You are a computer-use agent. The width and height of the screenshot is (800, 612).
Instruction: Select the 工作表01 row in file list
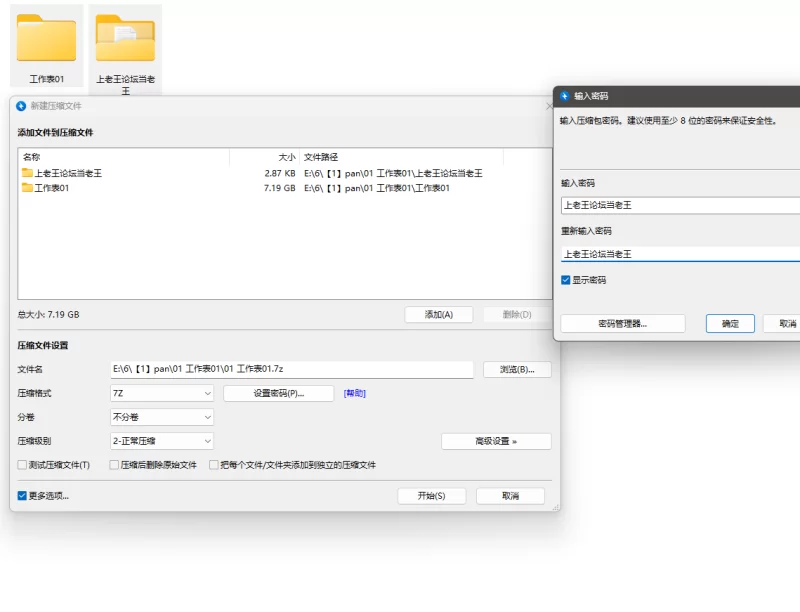(285, 188)
